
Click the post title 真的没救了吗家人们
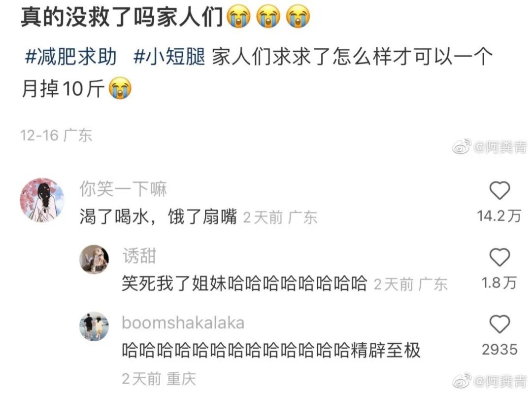click(x=122, y=17)
